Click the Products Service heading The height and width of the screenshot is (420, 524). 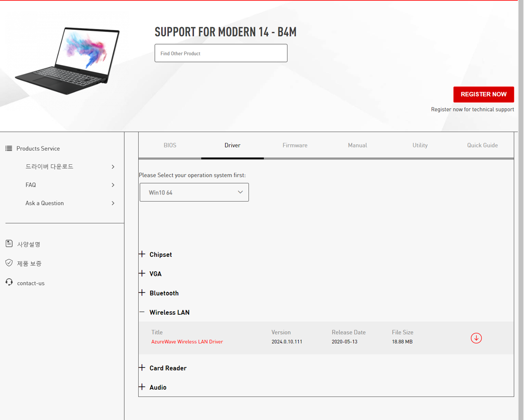[x=38, y=149]
